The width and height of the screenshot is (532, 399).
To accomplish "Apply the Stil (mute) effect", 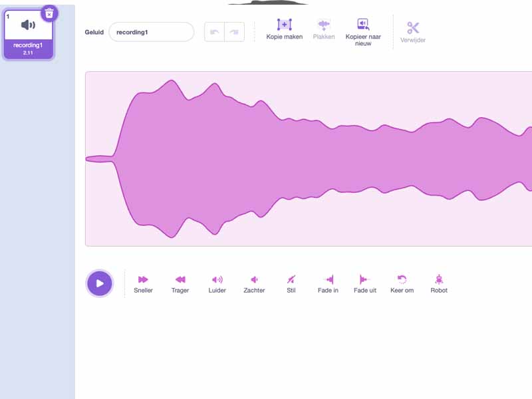I will point(291,280).
